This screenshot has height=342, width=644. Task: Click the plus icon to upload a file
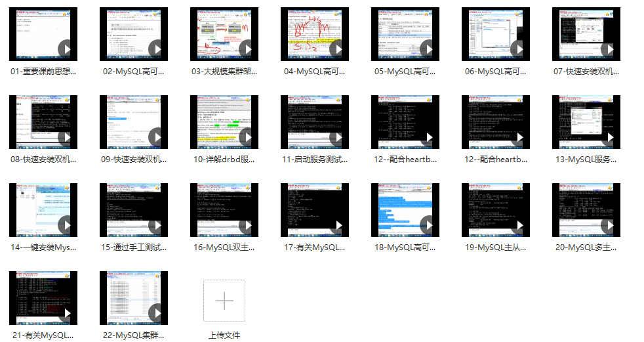[224, 301]
